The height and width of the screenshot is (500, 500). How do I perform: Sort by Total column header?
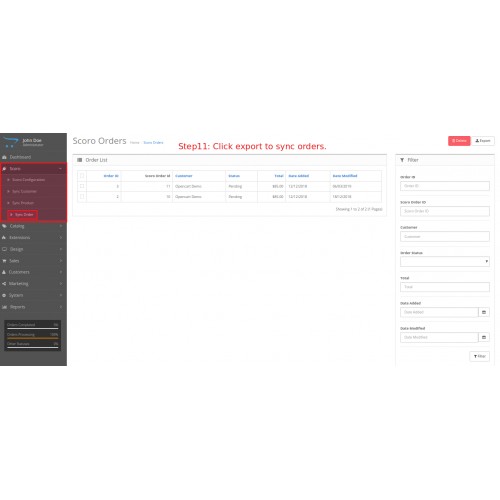click(279, 176)
